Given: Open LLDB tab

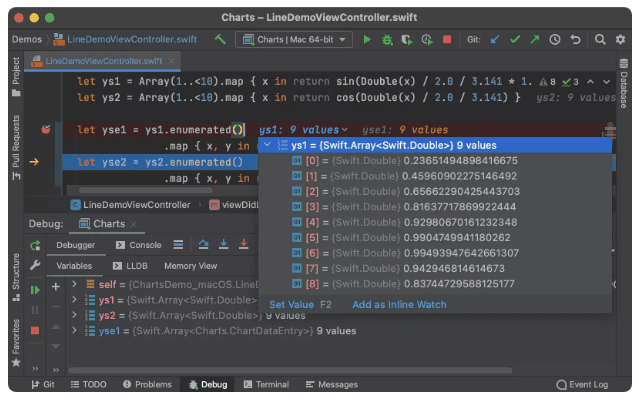Looking at the screenshot, I should tap(130, 266).
